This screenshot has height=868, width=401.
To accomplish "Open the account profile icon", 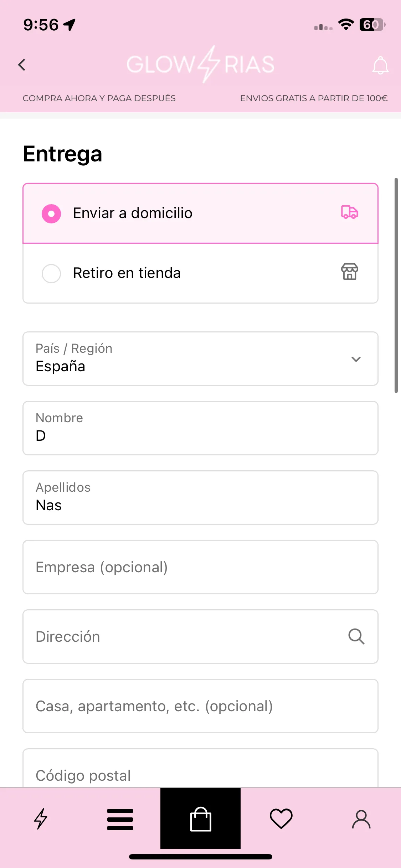I will click(x=361, y=819).
